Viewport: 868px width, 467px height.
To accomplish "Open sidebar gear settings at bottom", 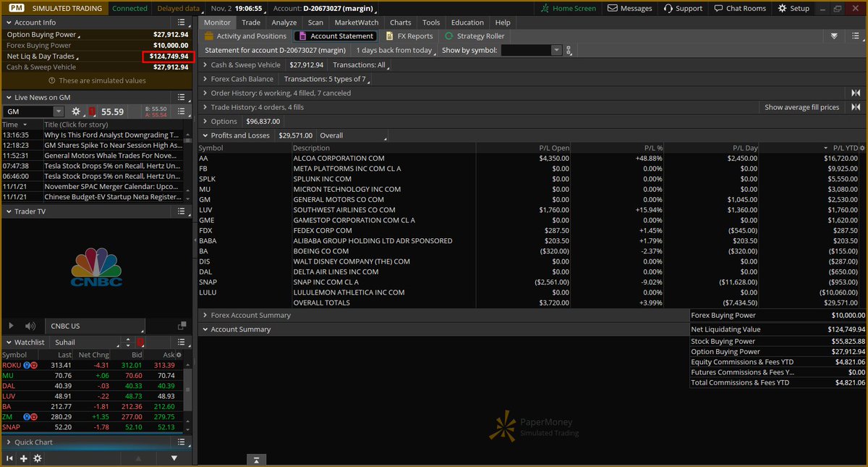I will (x=38, y=458).
